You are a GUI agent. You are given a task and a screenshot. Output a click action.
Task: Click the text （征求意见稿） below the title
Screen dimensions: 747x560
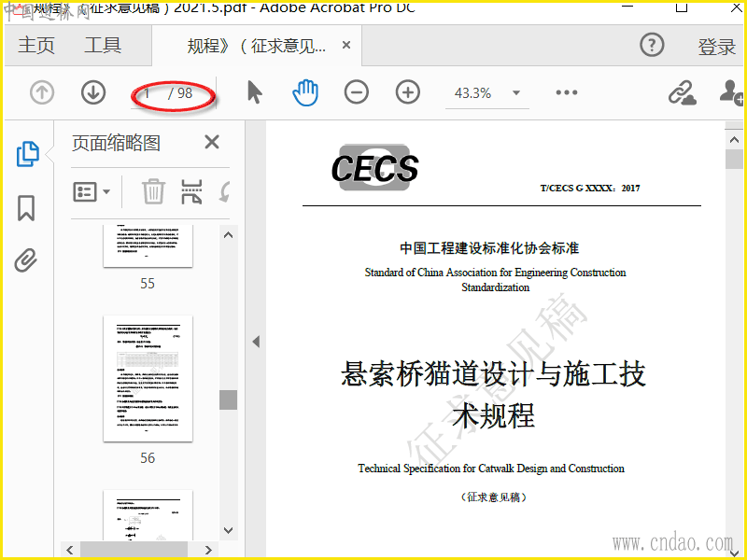pyautogui.click(x=494, y=497)
